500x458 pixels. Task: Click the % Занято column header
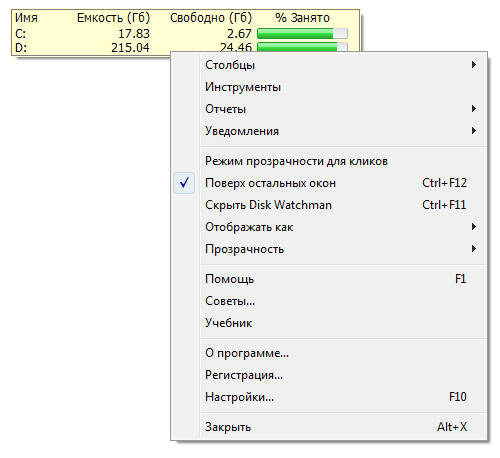(x=302, y=18)
